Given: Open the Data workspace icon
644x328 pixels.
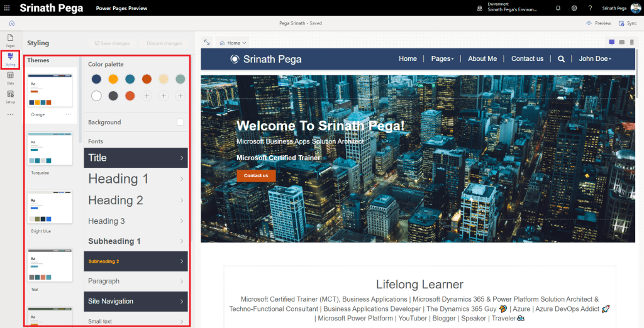Looking at the screenshot, I should click(x=10, y=78).
